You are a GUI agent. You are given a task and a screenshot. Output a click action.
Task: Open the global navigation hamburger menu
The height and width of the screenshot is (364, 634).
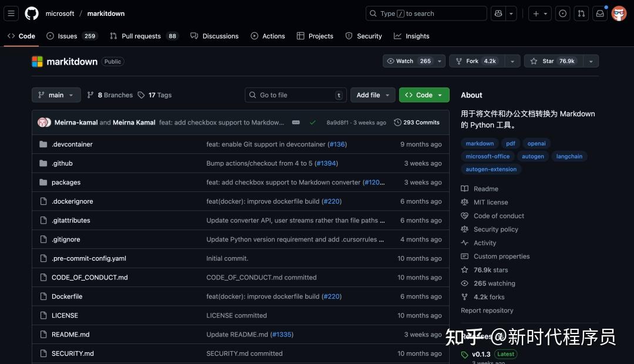coord(11,13)
